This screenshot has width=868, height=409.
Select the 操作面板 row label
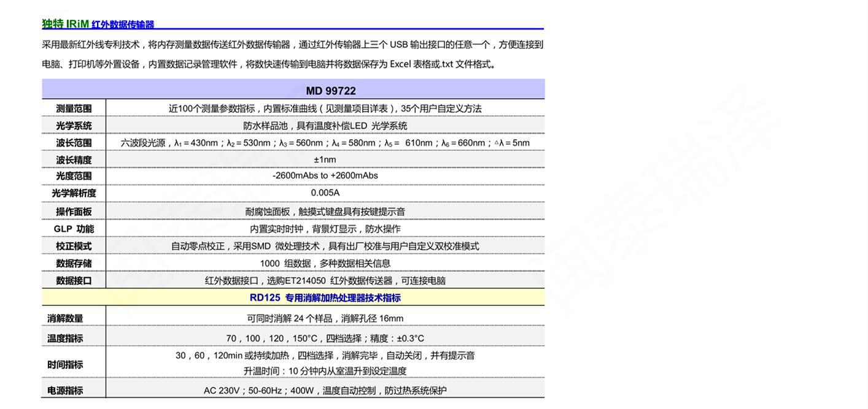click(x=73, y=210)
